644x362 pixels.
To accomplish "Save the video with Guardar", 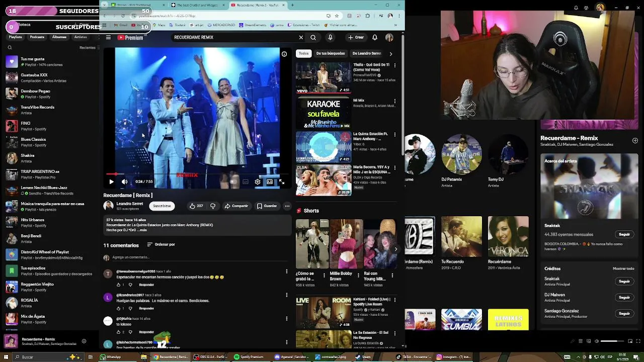I will (267, 206).
